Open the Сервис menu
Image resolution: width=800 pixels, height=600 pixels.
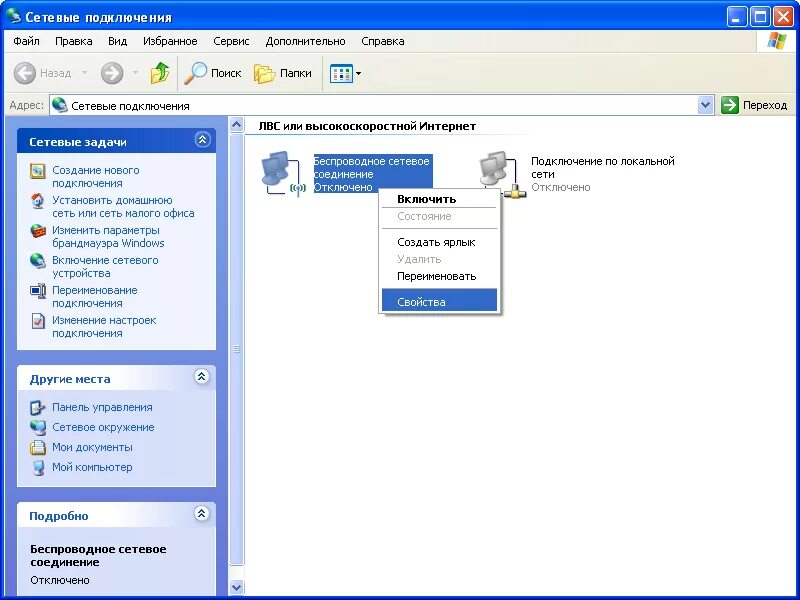[231, 41]
